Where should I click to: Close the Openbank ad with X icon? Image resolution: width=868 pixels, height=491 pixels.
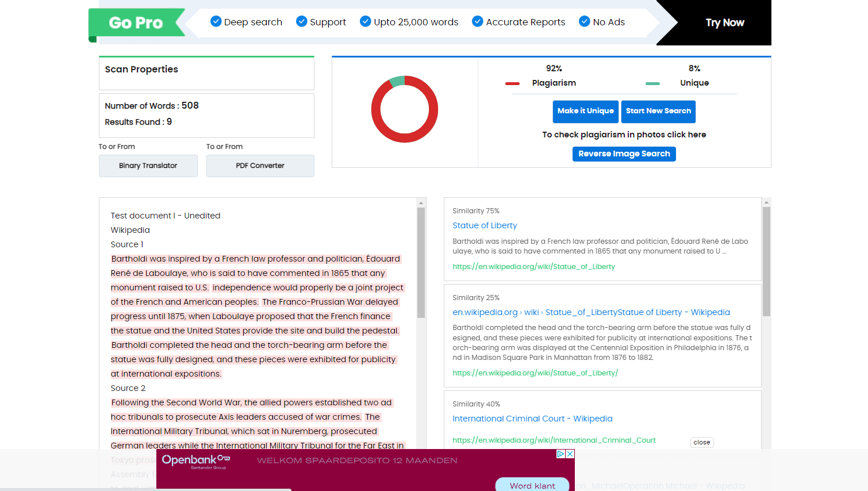[x=570, y=454]
